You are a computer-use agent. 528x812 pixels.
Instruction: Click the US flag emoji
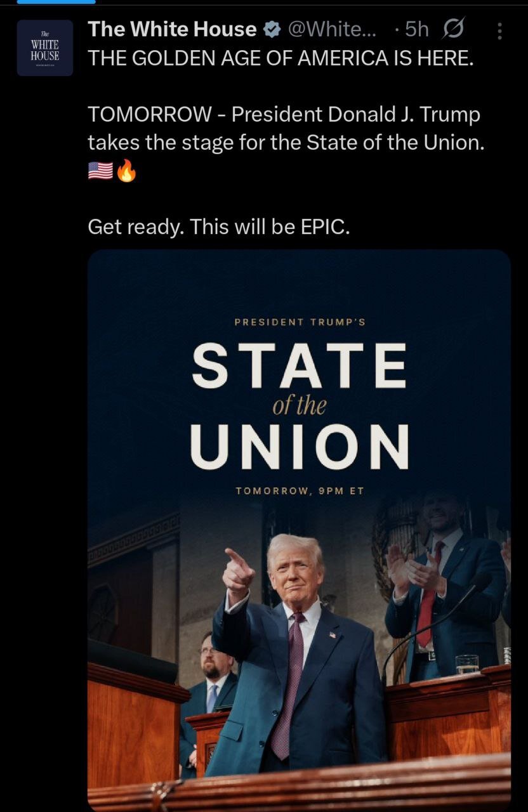pos(100,171)
